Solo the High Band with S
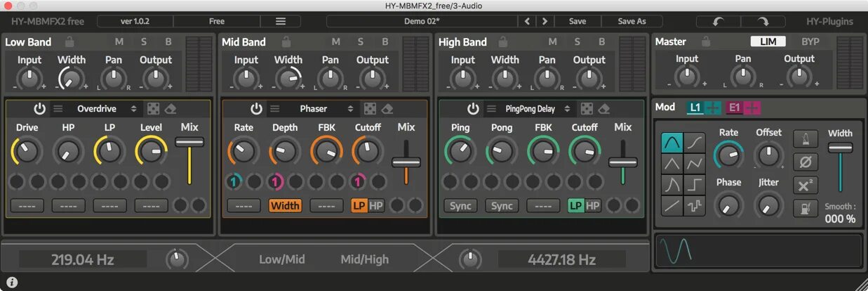The width and height of the screenshot is (868, 291). click(x=577, y=42)
